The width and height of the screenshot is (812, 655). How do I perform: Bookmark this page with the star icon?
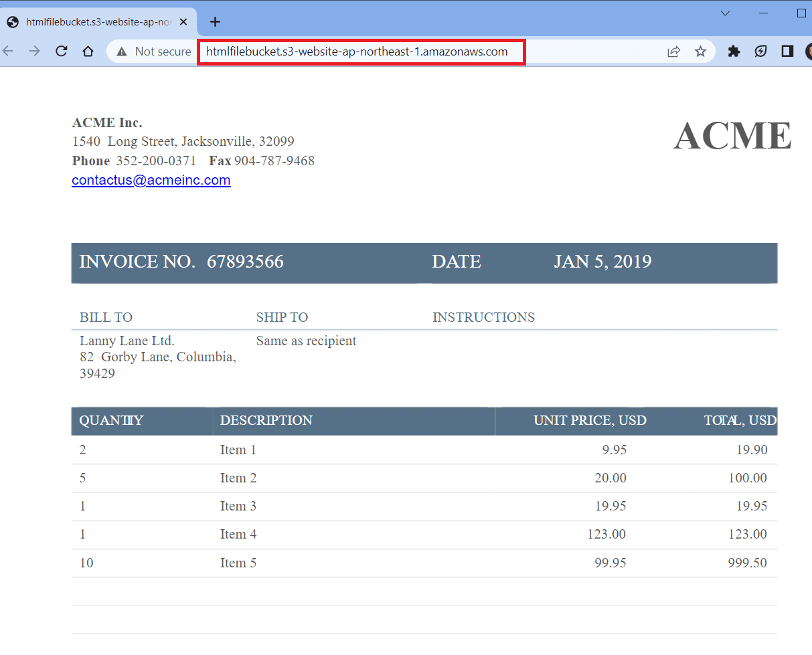700,52
